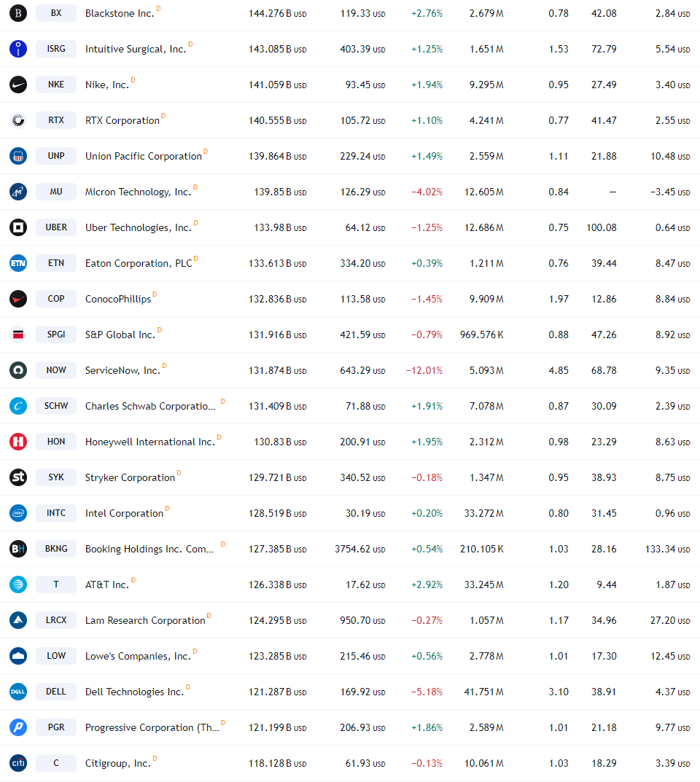The width and height of the screenshot is (700, 782).
Task: Click the Intel logo icon
Action: click(x=18, y=512)
